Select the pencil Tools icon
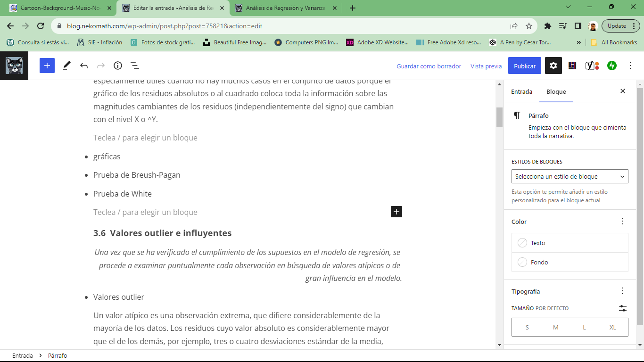This screenshot has width=644, height=362. (66, 66)
